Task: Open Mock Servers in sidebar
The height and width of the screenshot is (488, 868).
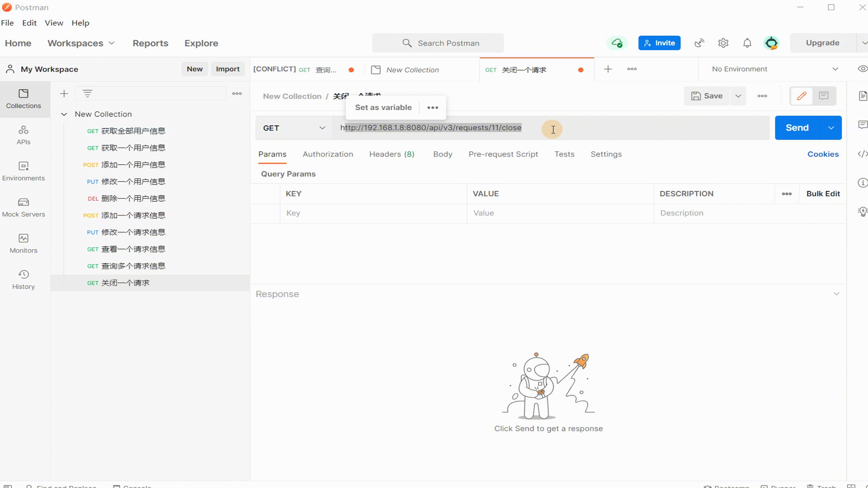Action: click(23, 207)
